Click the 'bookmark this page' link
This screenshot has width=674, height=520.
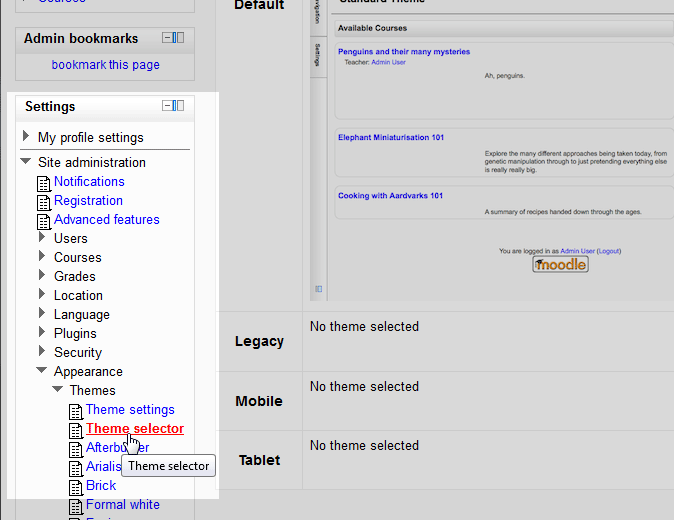105,65
